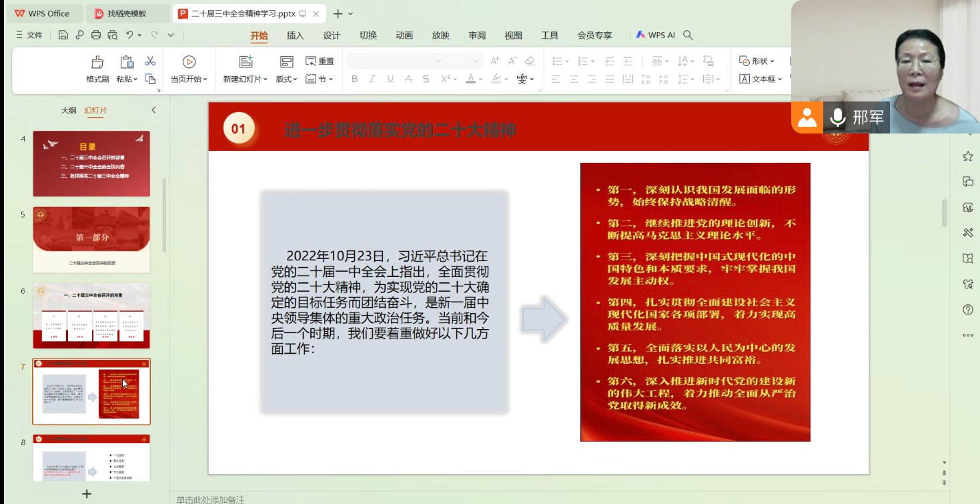The image size is (980, 504).
Task: Toggle Underline text formatting
Action: tap(390, 79)
